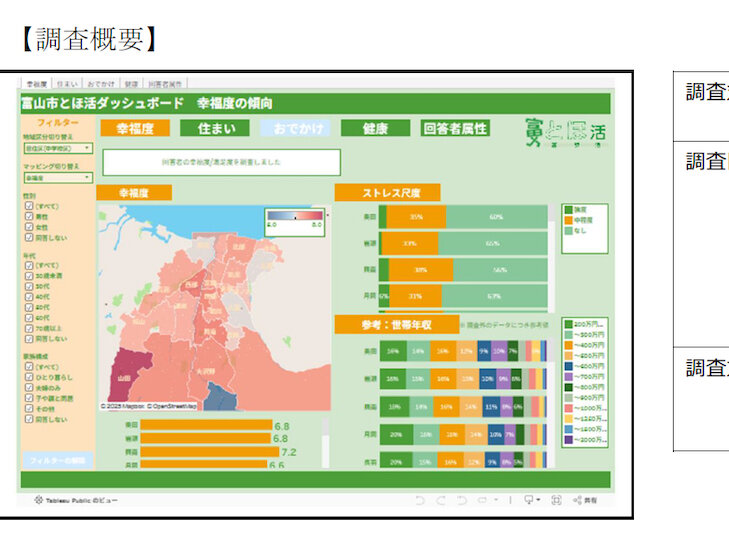Viewport: 729px width, 547px height.
Task: Click the フィルターの解除 button
Action: coord(56,460)
